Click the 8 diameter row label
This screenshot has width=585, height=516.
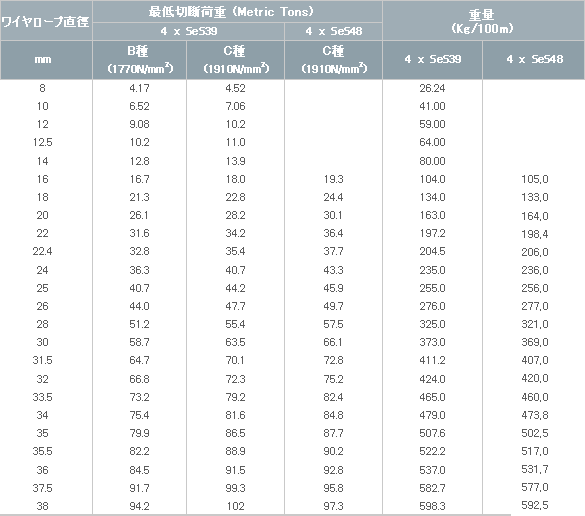tap(43, 88)
